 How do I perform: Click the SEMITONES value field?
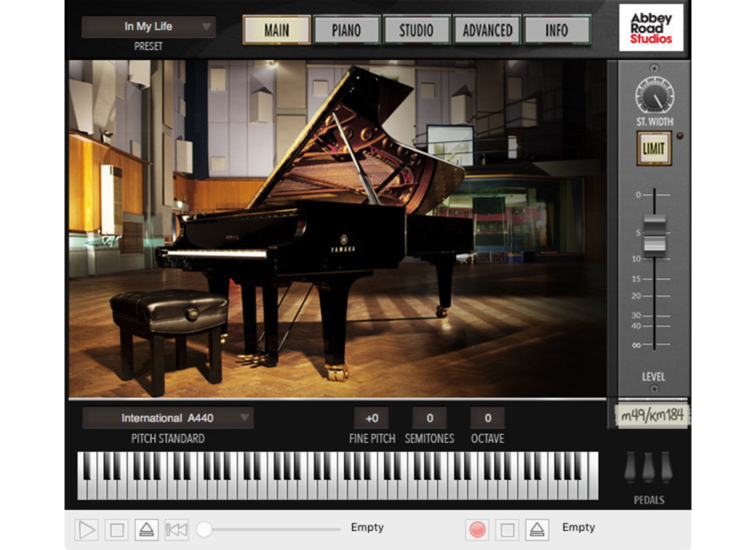coord(430,418)
